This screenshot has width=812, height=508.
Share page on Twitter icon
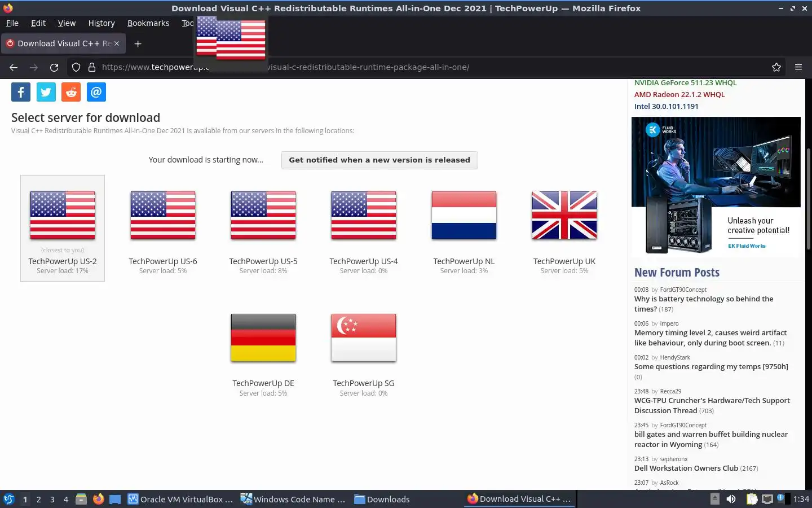(46, 92)
